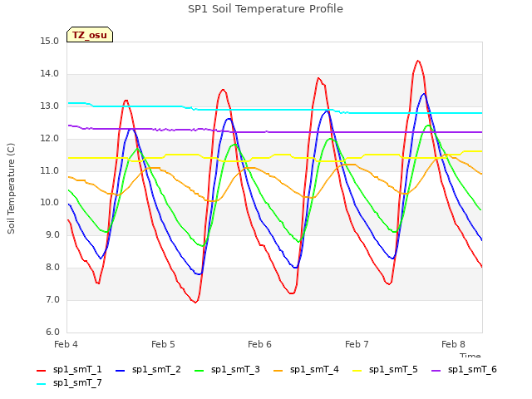Click the Feb 7 x-axis tick label
The width and height of the screenshot is (532, 399).
tap(357, 344)
